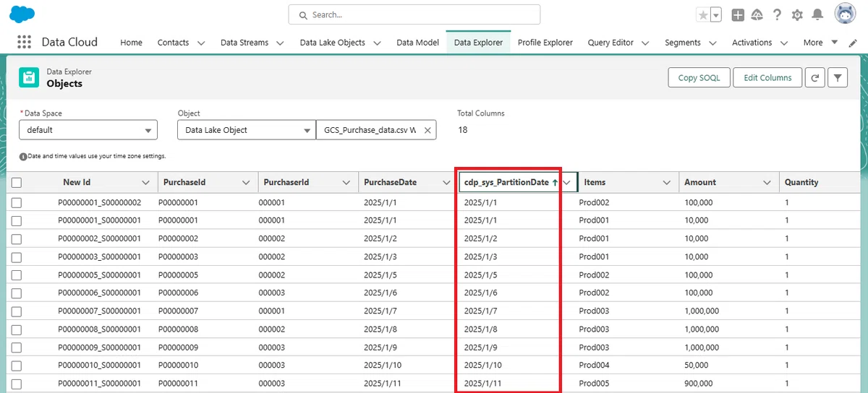Expand the Data Streams tab chevron

280,43
